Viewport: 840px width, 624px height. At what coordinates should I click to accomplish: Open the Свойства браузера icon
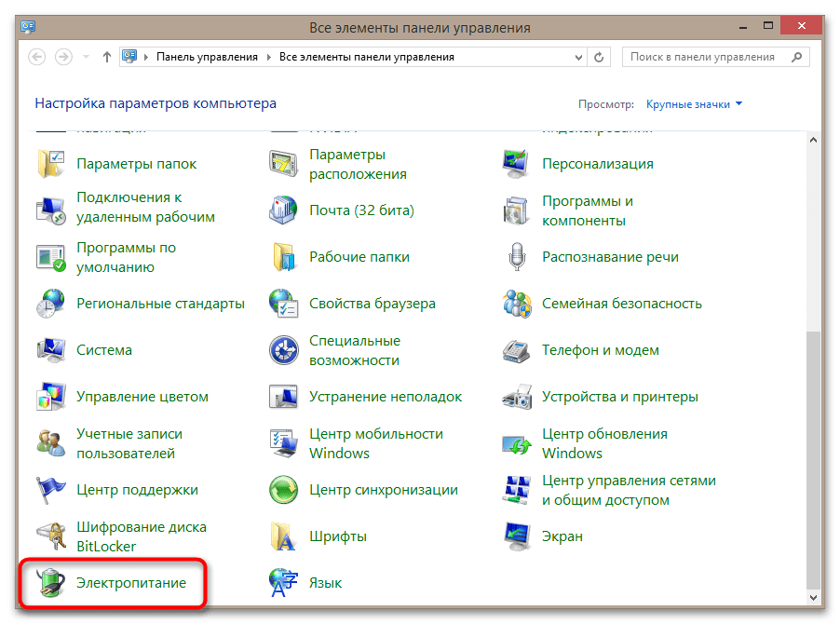click(283, 304)
